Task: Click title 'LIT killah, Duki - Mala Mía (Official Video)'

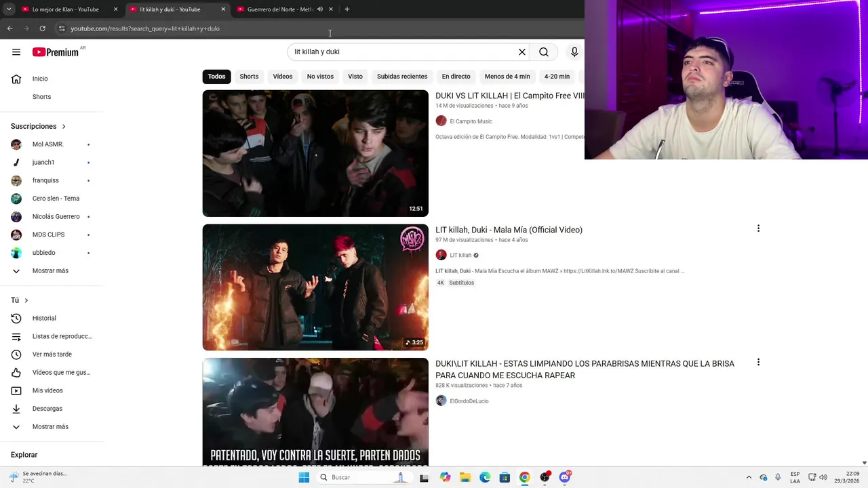Action: 509,230
